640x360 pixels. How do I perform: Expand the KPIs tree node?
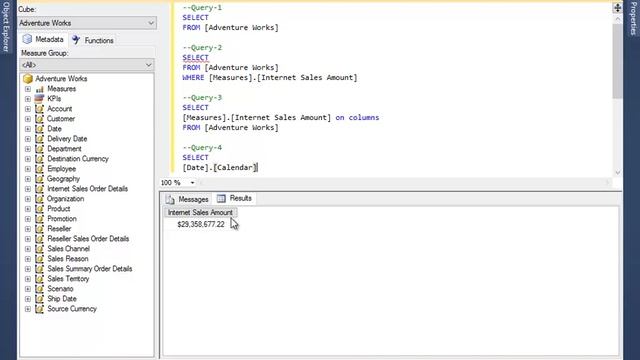[28, 99]
